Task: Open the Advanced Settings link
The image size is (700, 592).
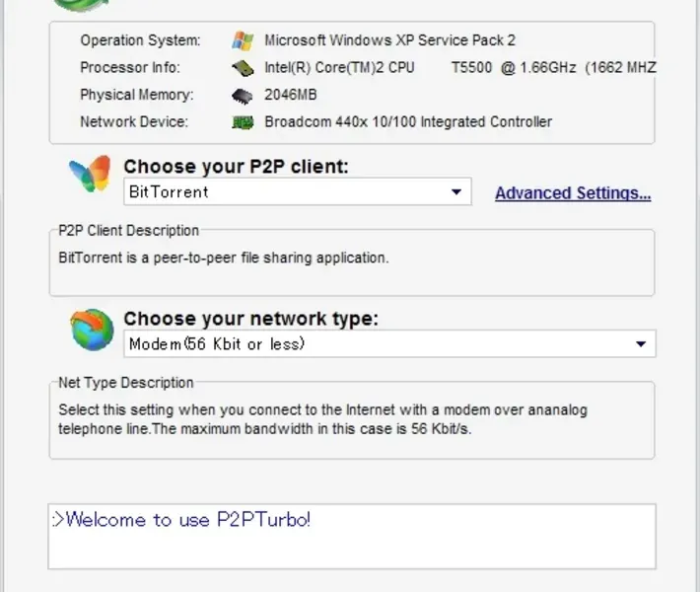Action: tap(573, 193)
